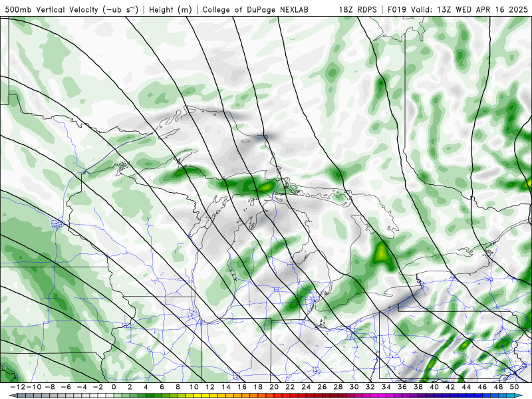Screen dimensions: 532x399
Task: Click 'College of DuPage NEXLAB' header text
Action: click(x=255, y=9)
